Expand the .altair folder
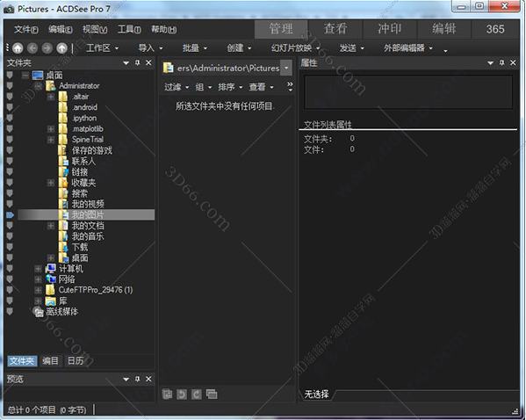 pyautogui.click(x=51, y=97)
